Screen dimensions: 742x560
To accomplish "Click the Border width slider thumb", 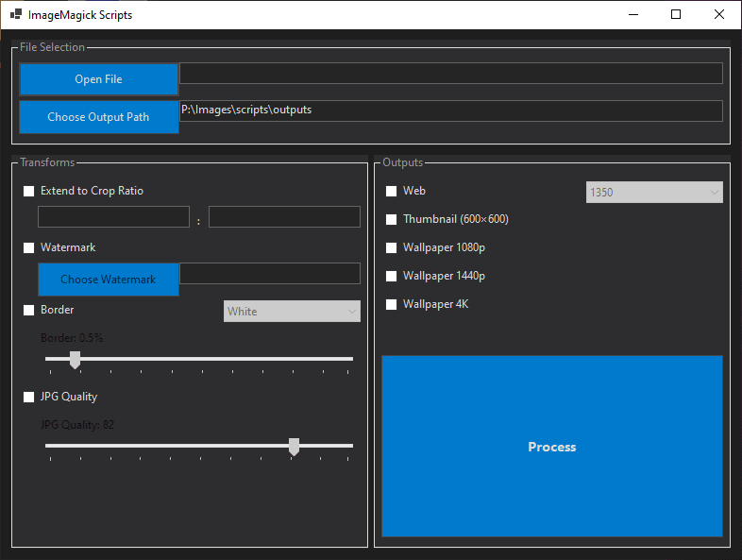I will tap(75, 360).
